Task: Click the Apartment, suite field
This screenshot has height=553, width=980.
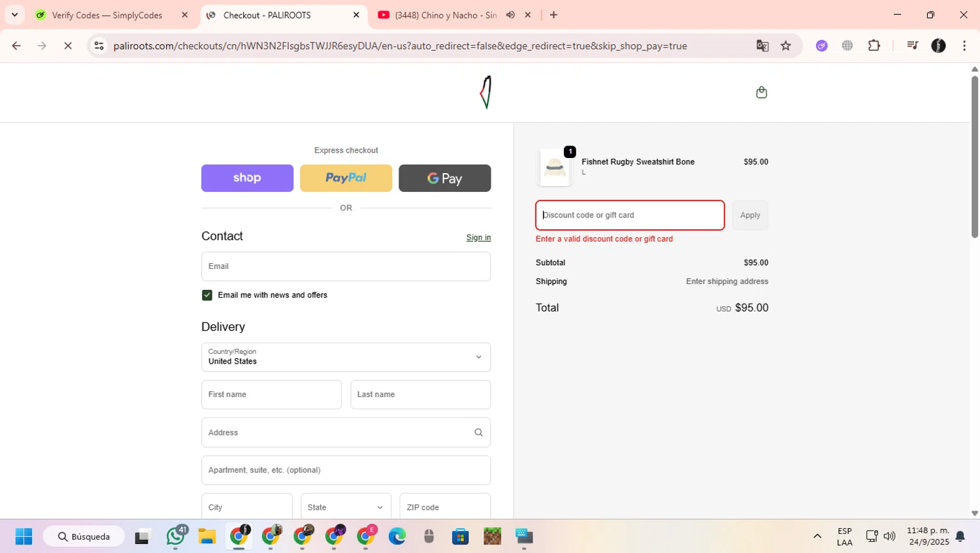Action: point(346,470)
